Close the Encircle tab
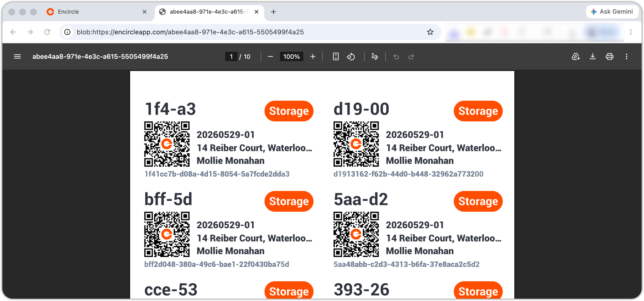This screenshot has width=644, height=301. click(144, 12)
